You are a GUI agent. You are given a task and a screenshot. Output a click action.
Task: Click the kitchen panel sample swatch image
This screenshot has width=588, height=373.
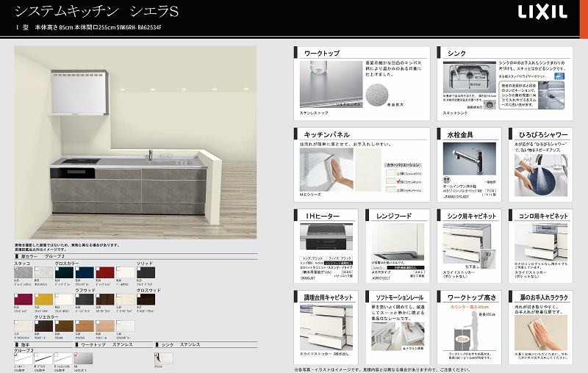pyautogui.click(x=368, y=170)
